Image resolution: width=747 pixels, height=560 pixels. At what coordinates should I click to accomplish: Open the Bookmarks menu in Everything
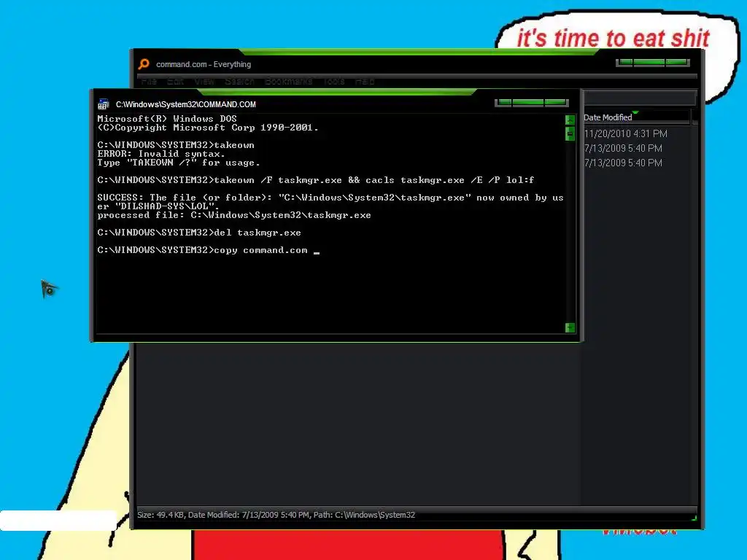tap(288, 82)
